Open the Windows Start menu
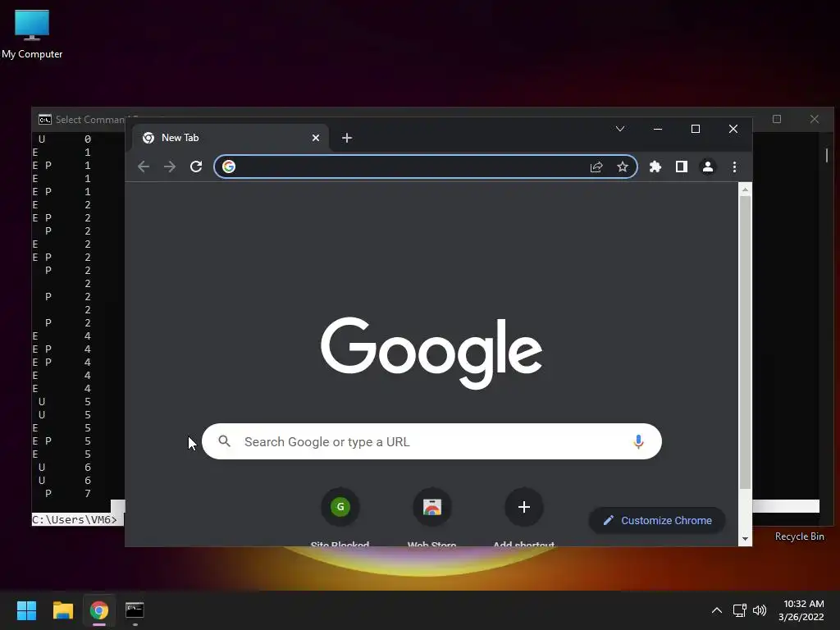Image resolution: width=840 pixels, height=630 pixels. (27, 610)
